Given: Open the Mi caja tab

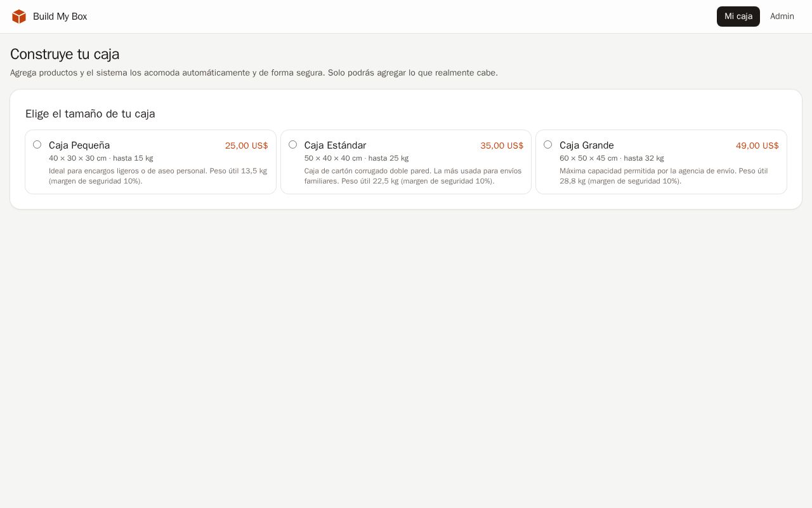Looking at the screenshot, I should (738, 17).
